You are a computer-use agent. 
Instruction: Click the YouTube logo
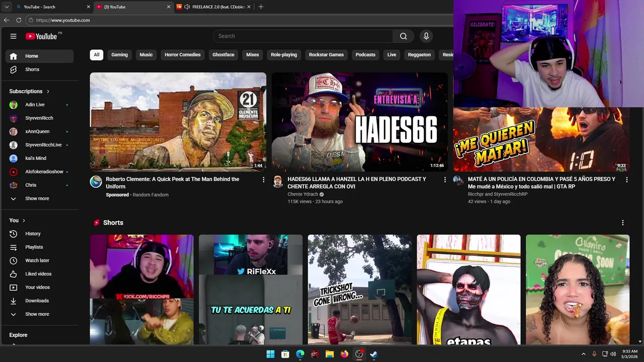41,36
